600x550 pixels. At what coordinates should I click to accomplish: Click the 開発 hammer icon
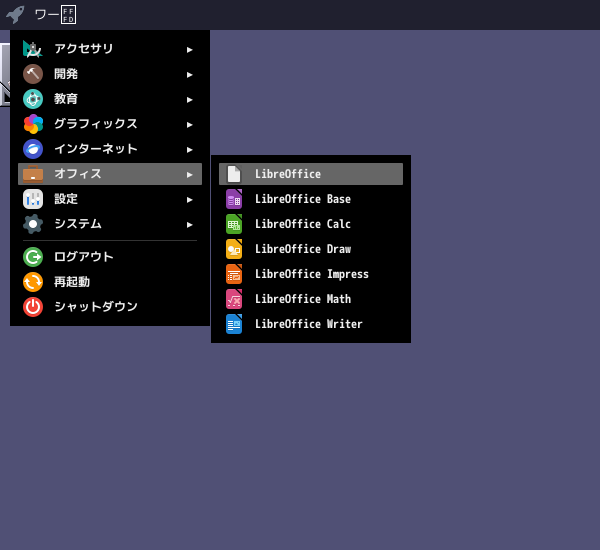click(33, 74)
